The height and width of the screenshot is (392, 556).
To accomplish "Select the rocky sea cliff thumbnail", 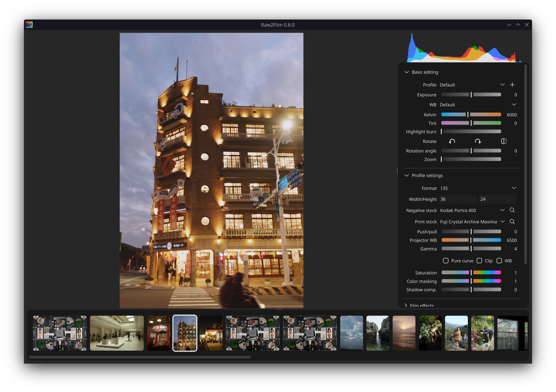I will click(378, 333).
